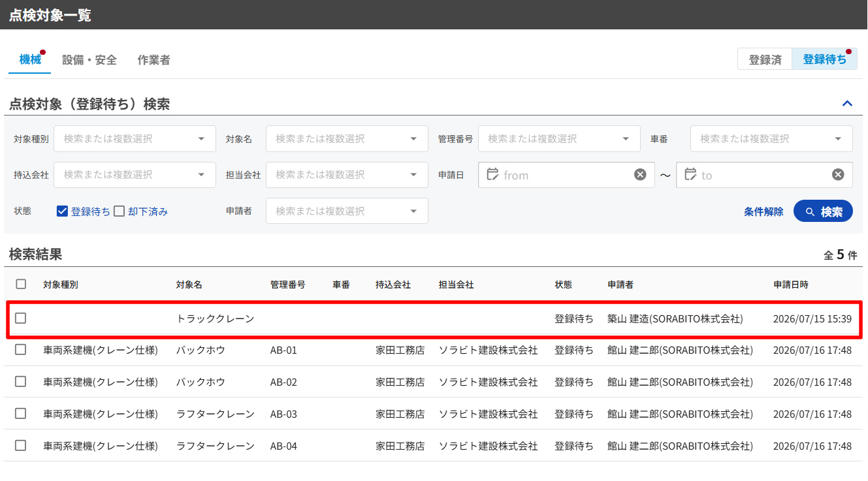Click the 状態 column header

563,285
